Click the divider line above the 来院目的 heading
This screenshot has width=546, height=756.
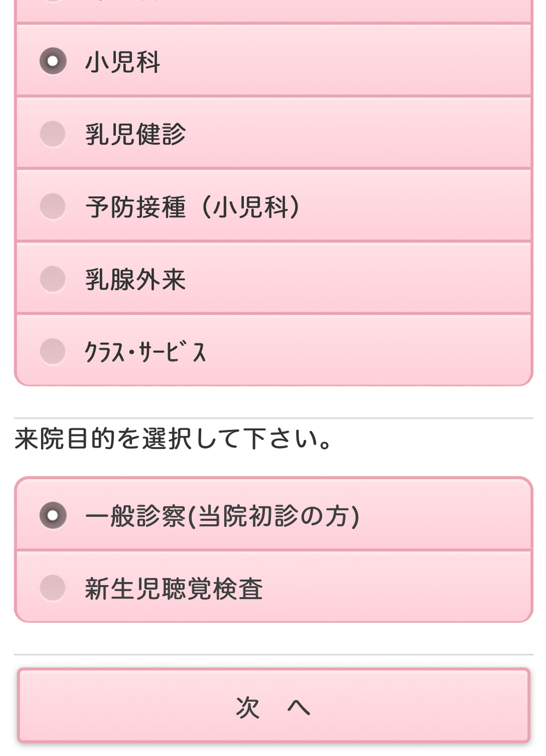[x=273, y=418]
